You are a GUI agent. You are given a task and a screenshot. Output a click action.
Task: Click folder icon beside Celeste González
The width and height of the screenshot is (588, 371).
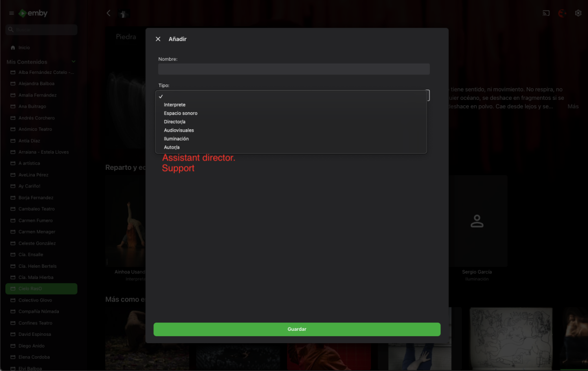[13, 243]
